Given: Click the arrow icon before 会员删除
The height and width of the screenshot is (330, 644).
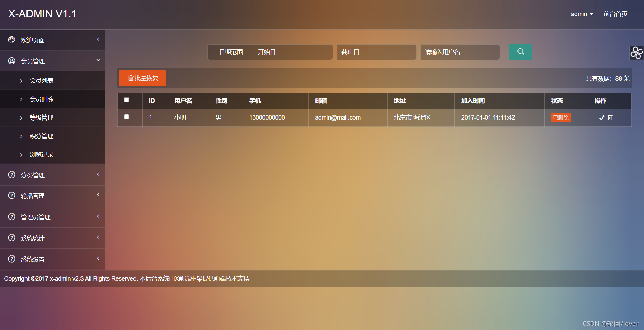Looking at the screenshot, I should tap(21, 99).
